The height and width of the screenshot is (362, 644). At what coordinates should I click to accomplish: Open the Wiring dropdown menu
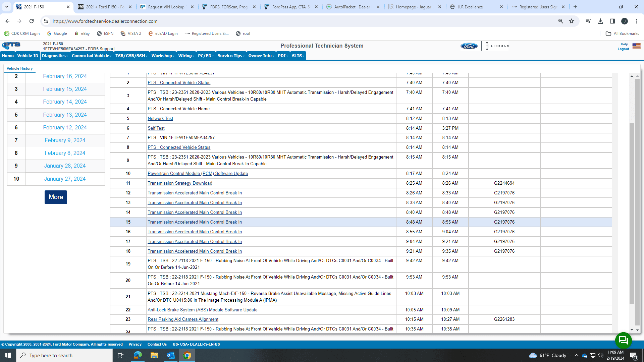(186, 56)
